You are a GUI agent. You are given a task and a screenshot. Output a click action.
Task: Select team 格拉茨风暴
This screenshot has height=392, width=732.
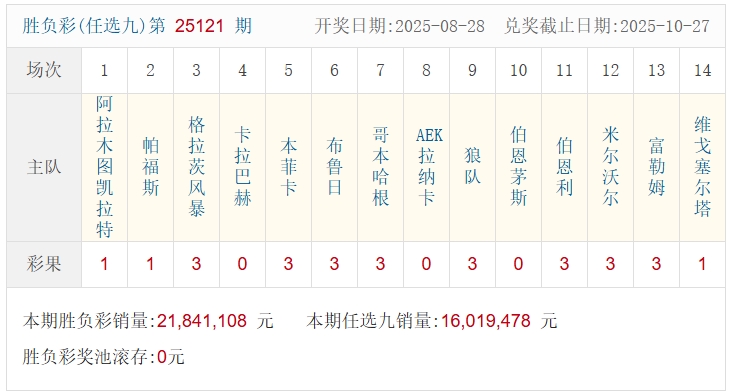click(197, 167)
